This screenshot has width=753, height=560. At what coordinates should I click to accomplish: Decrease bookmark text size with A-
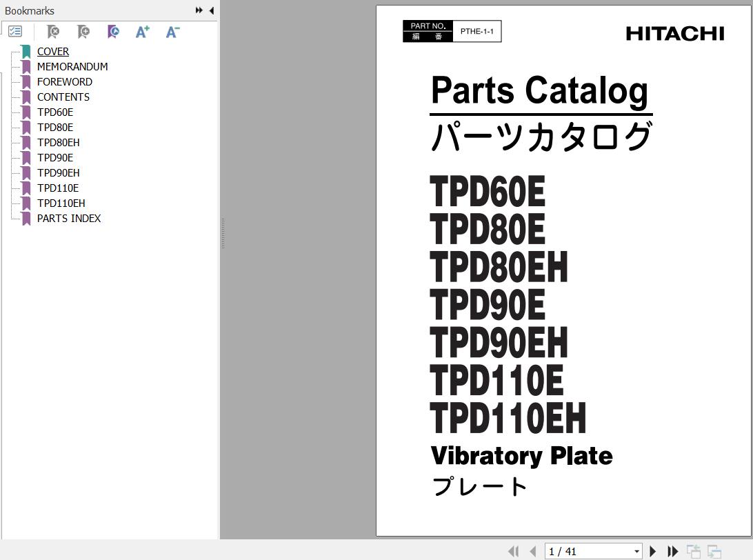click(x=172, y=32)
